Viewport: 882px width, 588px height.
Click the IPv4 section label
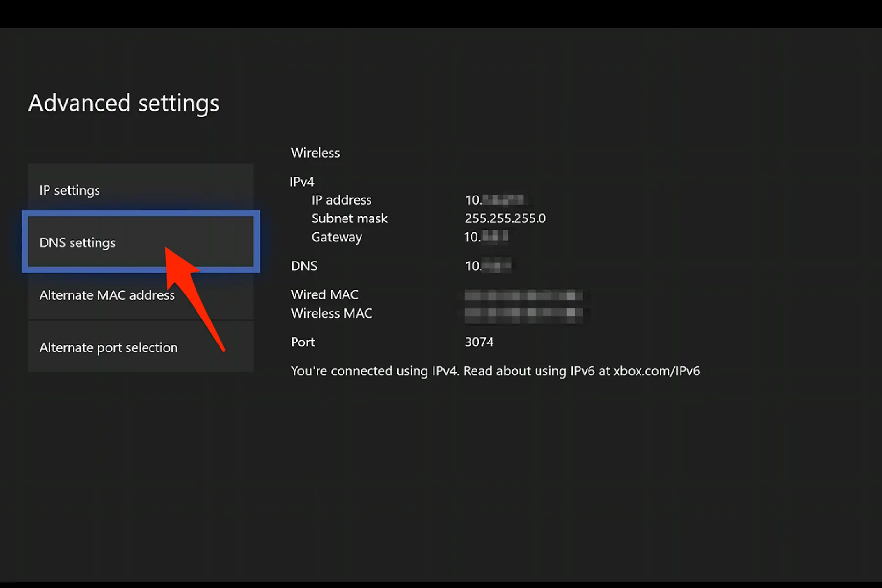pos(302,181)
